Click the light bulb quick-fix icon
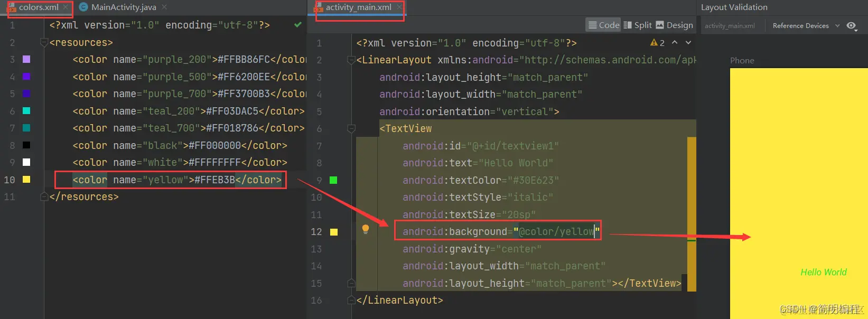Image resolution: width=868 pixels, height=319 pixels. [x=365, y=229]
